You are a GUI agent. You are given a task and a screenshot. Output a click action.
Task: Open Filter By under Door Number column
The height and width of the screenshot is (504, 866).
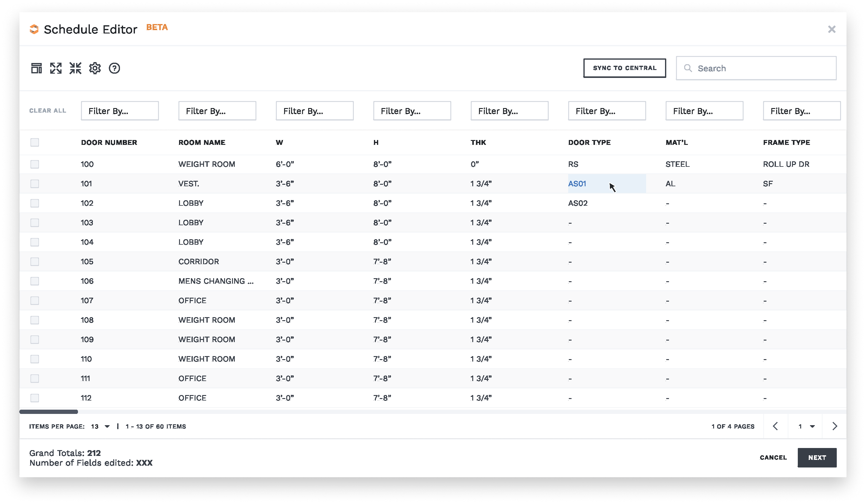click(x=120, y=111)
